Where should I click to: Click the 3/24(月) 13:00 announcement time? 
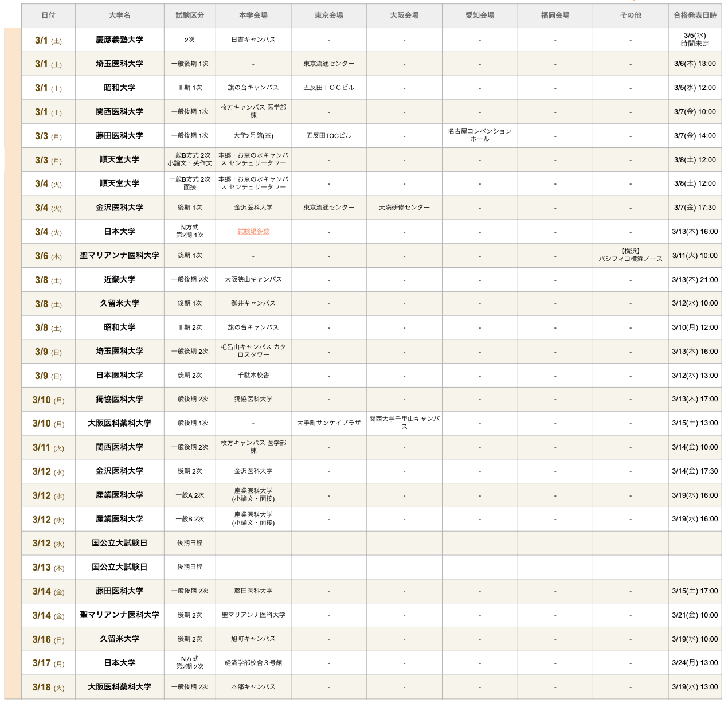click(695, 663)
